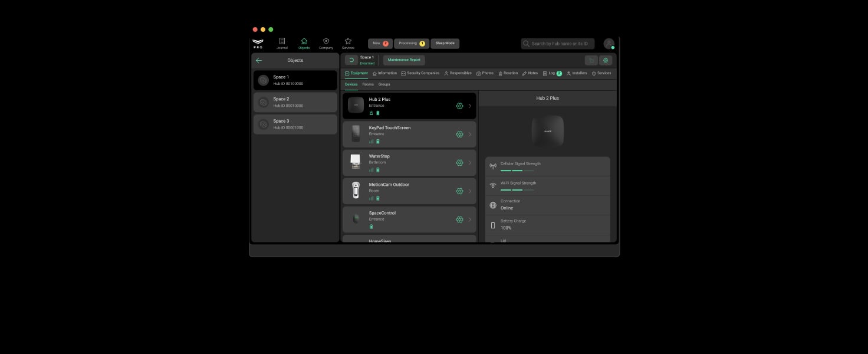Open the profile avatar menu
This screenshot has height=354, width=868.
point(609,43)
